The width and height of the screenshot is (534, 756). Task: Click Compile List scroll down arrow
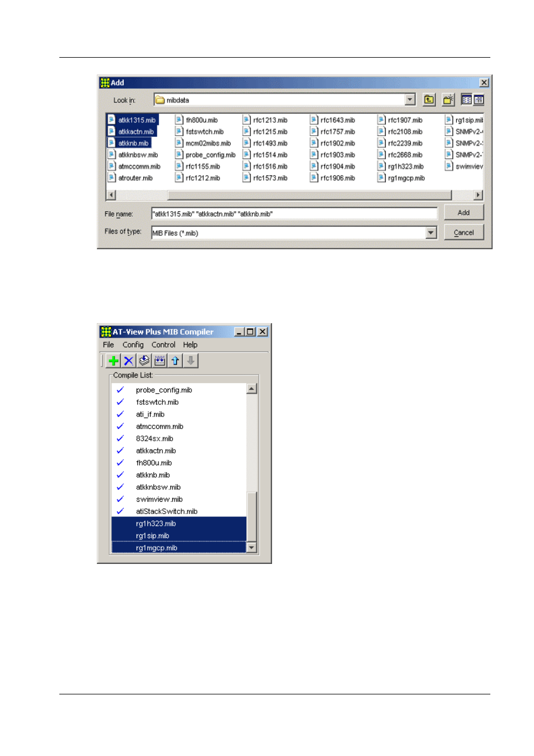252,548
